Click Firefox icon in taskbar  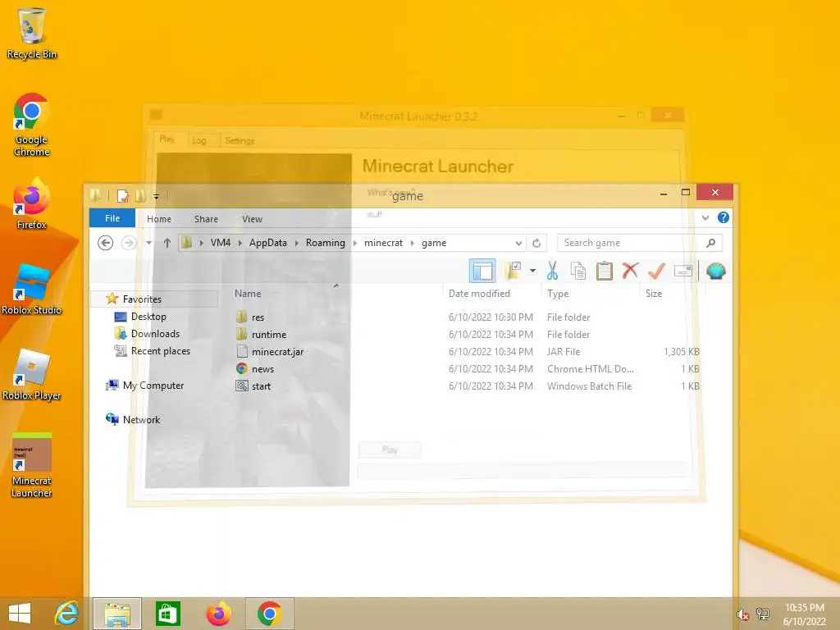(x=218, y=614)
